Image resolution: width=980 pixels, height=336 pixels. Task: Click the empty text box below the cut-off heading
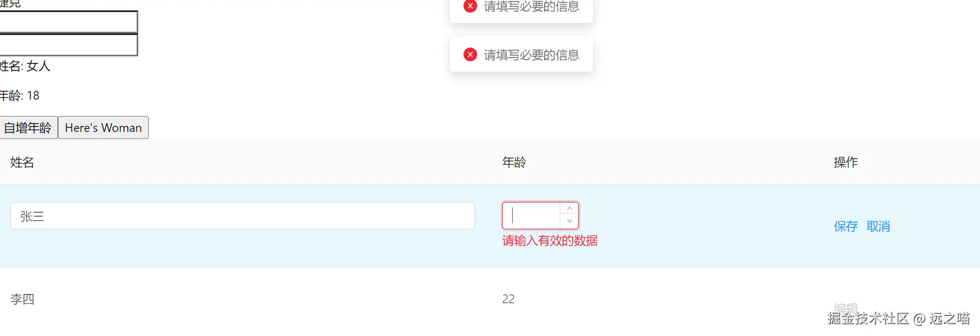click(x=68, y=22)
